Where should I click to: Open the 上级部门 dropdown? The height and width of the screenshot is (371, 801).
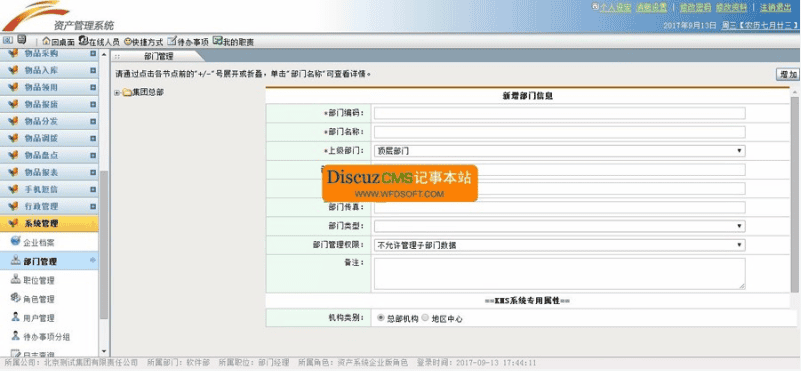[559, 151]
